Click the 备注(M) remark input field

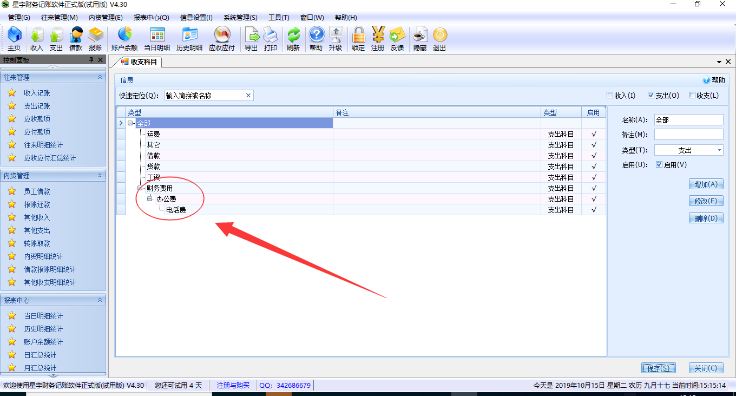pos(689,135)
